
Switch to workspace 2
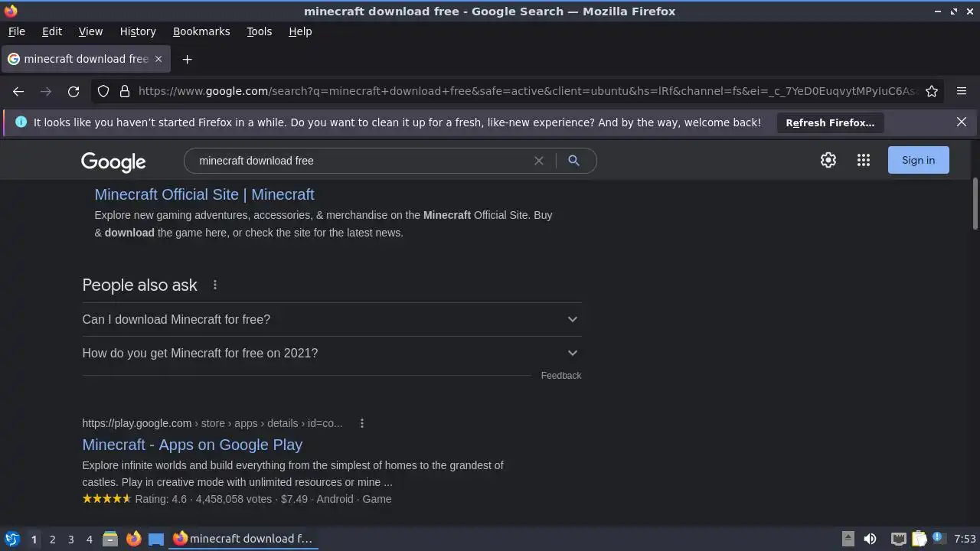click(52, 539)
